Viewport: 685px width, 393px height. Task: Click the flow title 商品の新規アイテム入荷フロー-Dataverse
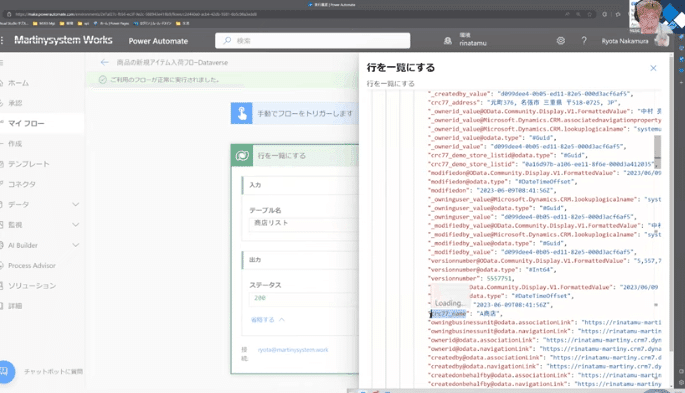(x=172, y=62)
